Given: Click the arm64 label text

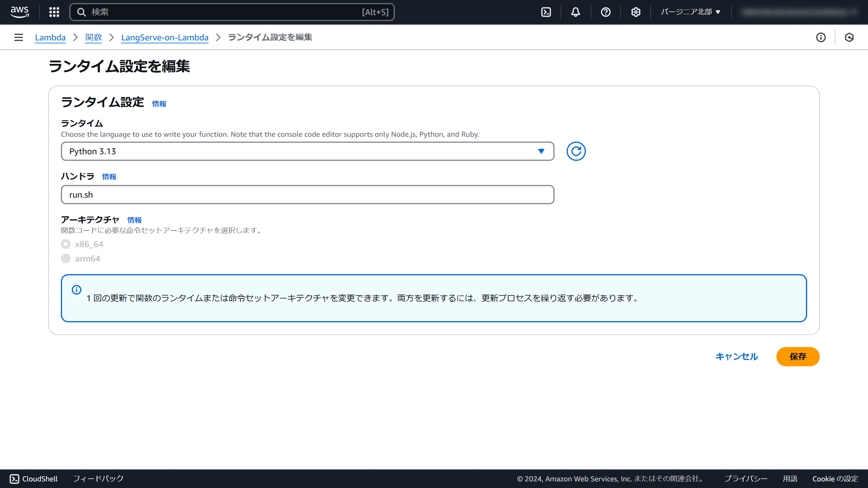Looking at the screenshot, I should pos(88,258).
